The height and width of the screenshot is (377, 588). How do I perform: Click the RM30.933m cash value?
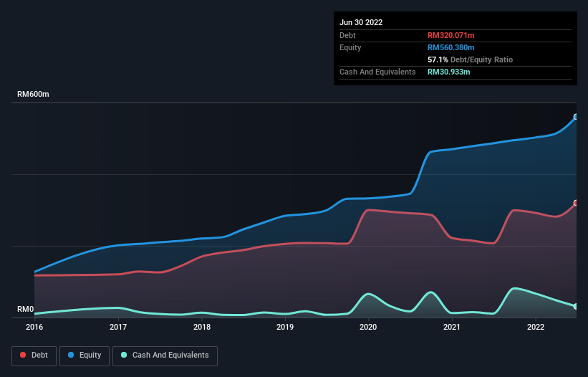coord(448,72)
